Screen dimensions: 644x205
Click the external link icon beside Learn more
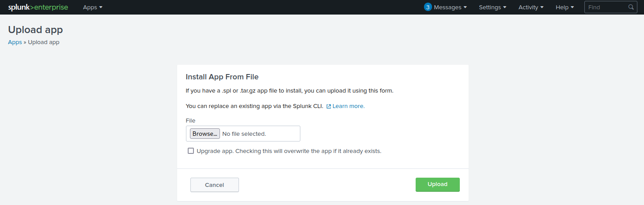pyautogui.click(x=329, y=106)
